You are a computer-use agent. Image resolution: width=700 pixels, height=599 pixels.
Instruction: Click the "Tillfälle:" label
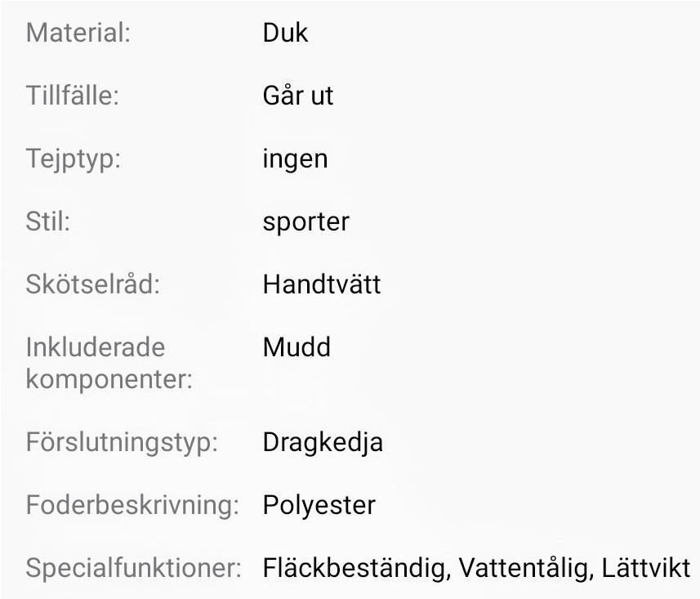click(x=73, y=96)
